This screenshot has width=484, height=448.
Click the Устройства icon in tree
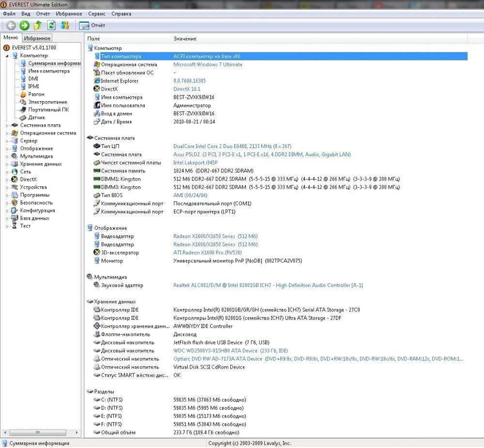[15, 187]
